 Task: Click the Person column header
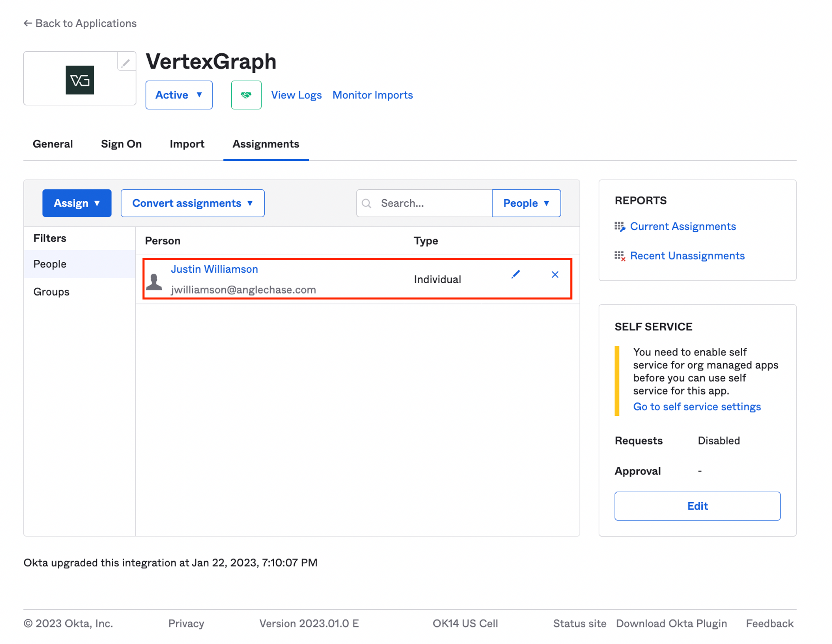coord(163,241)
